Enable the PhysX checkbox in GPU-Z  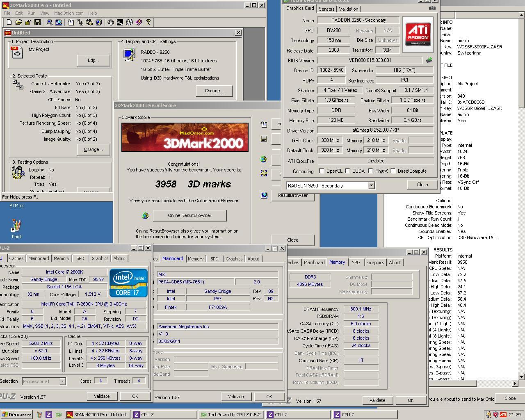coord(370,171)
